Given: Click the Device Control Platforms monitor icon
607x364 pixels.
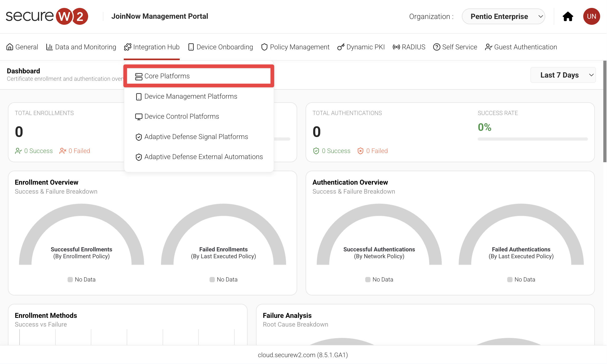Looking at the screenshot, I should pyautogui.click(x=139, y=117).
